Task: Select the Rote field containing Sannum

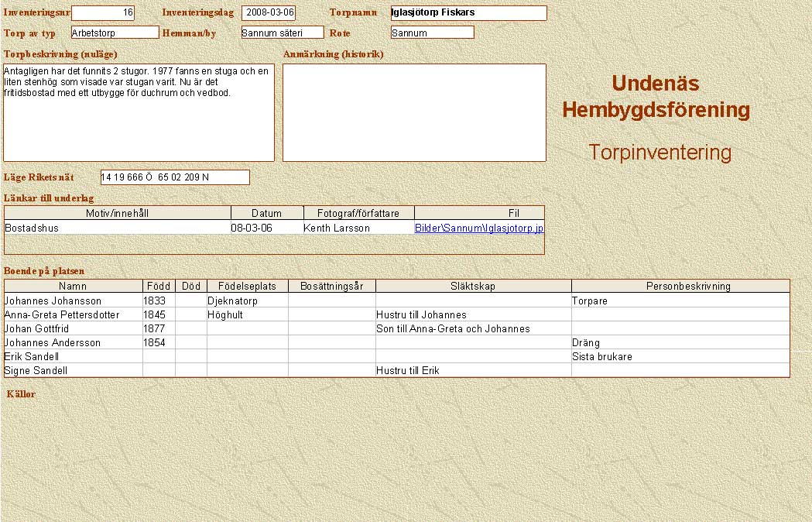Action: pyautogui.click(x=432, y=33)
